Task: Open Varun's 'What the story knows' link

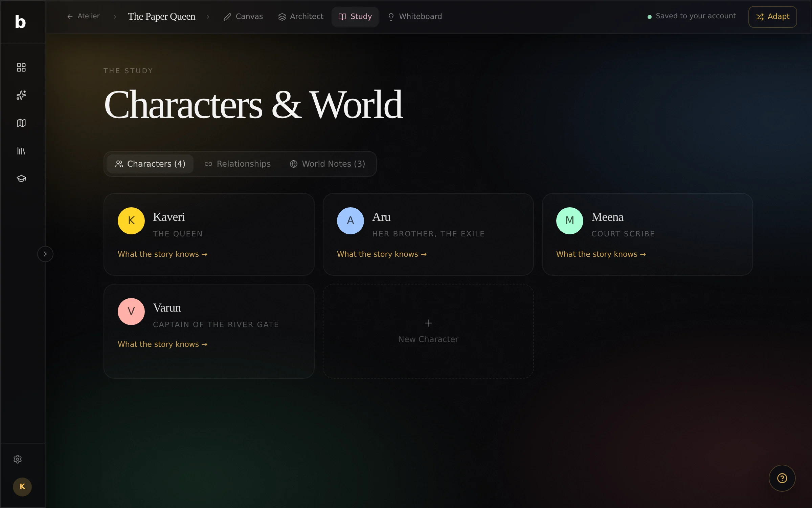Action: coord(162,344)
